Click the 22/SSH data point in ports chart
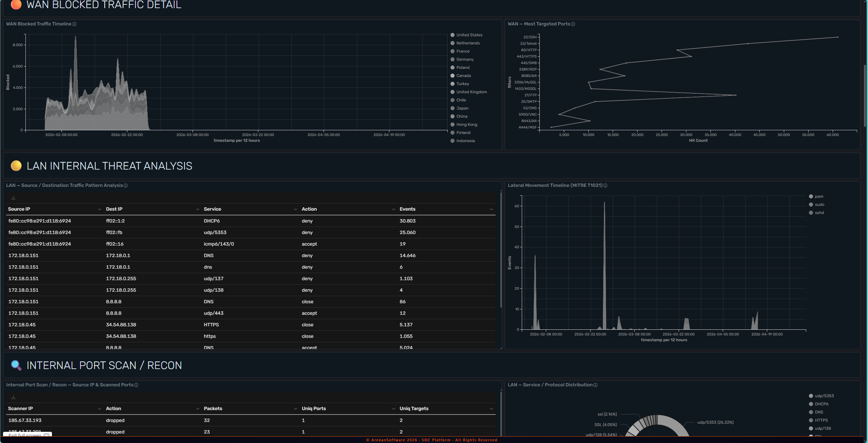The image size is (868, 443). 837,37
